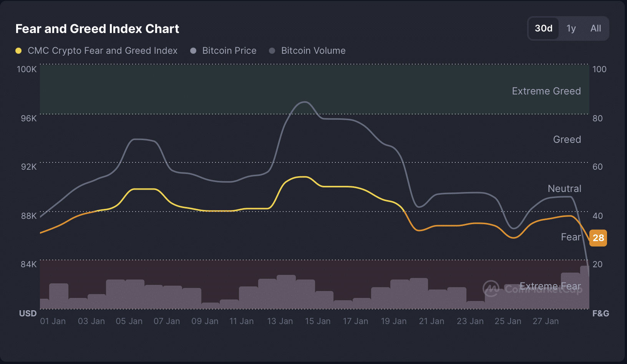
Task: Click the gray Bitcoin Price legend dot
Action: pyautogui.click(x=193, y=51)
